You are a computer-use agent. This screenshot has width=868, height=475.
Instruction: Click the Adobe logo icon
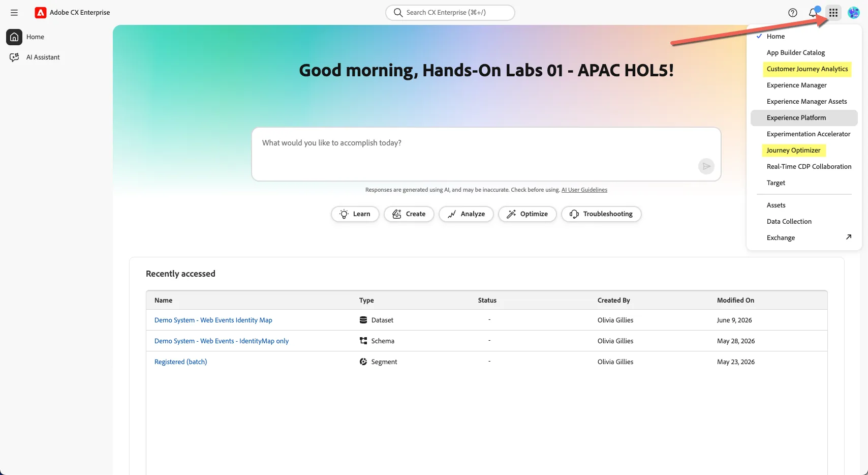point(41,13)
